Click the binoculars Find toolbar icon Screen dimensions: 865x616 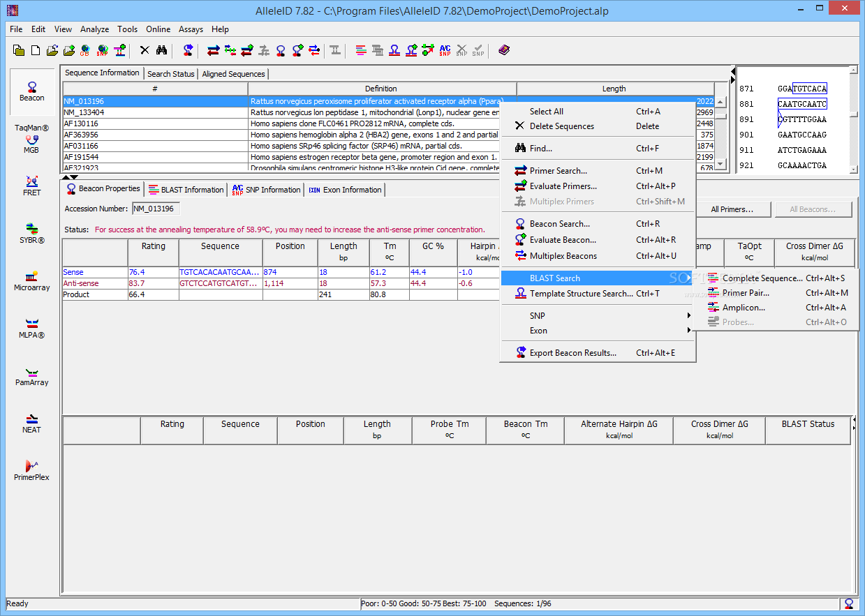[161, 50]
